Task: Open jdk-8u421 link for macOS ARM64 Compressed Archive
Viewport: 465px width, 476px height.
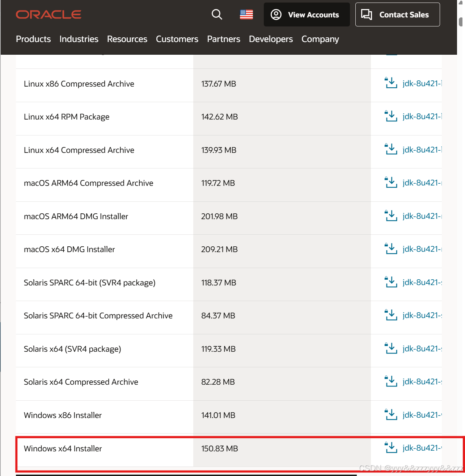Action: tap(422, 183)
